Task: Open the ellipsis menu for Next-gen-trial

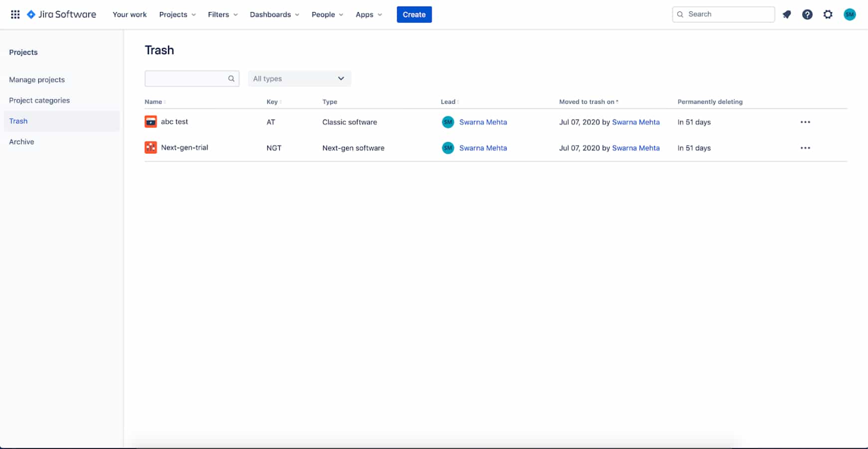Action: [805, 148]
